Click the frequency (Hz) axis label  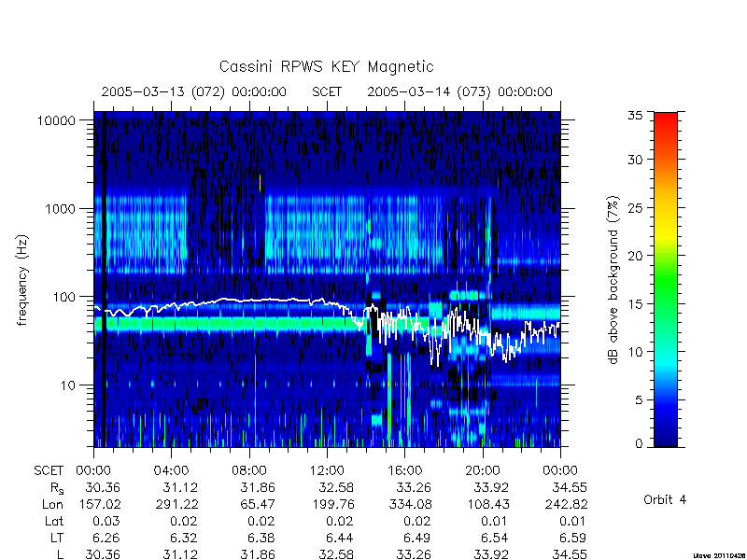[x=22, y=280]
